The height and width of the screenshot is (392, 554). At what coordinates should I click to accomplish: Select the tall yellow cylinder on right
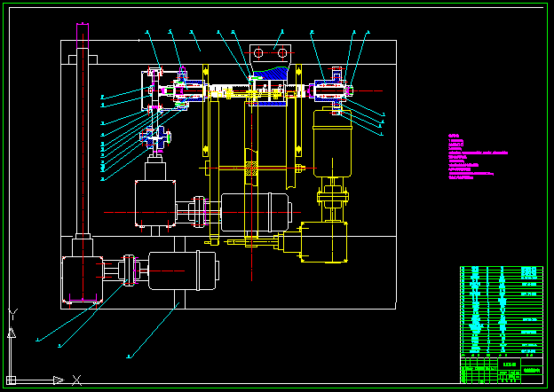click(x=333, y=141)
